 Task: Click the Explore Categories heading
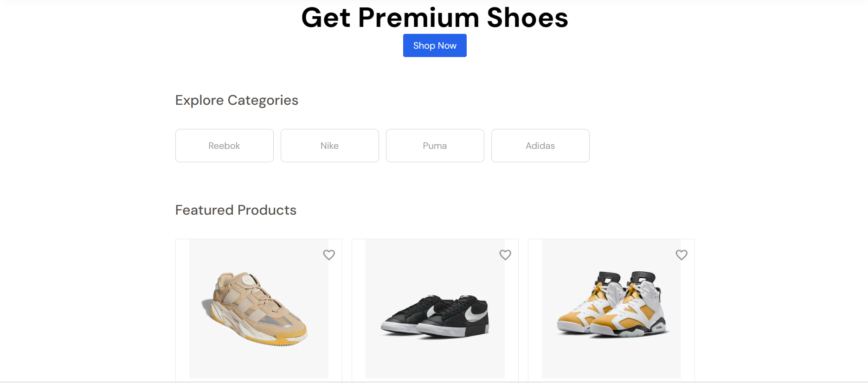pyautogui.click(x=237, y=100)
